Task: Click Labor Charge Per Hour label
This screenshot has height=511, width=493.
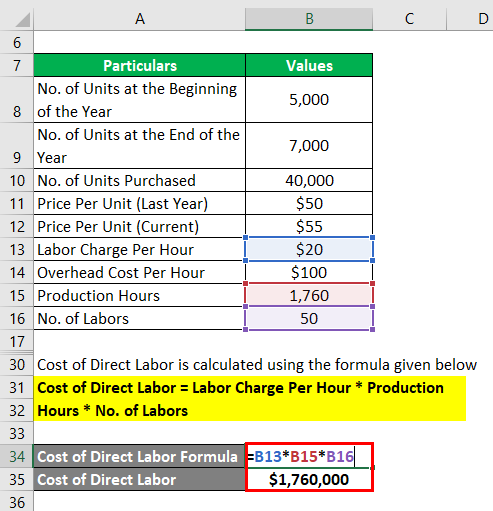Action: click(x=140, y=249)
